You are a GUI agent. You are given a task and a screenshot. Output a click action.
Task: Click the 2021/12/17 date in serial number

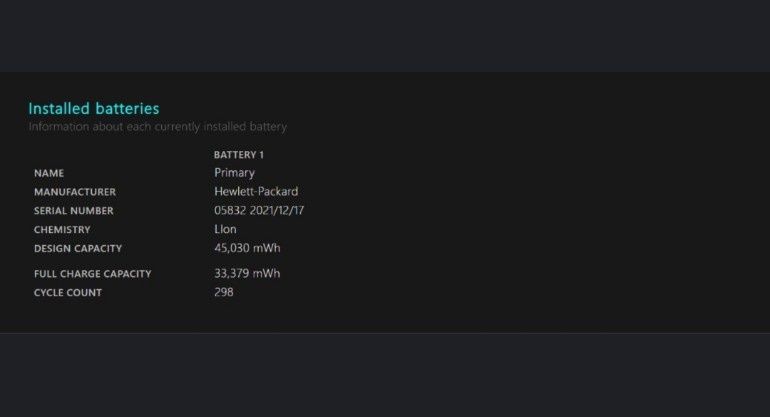click(x=281, y=210)
